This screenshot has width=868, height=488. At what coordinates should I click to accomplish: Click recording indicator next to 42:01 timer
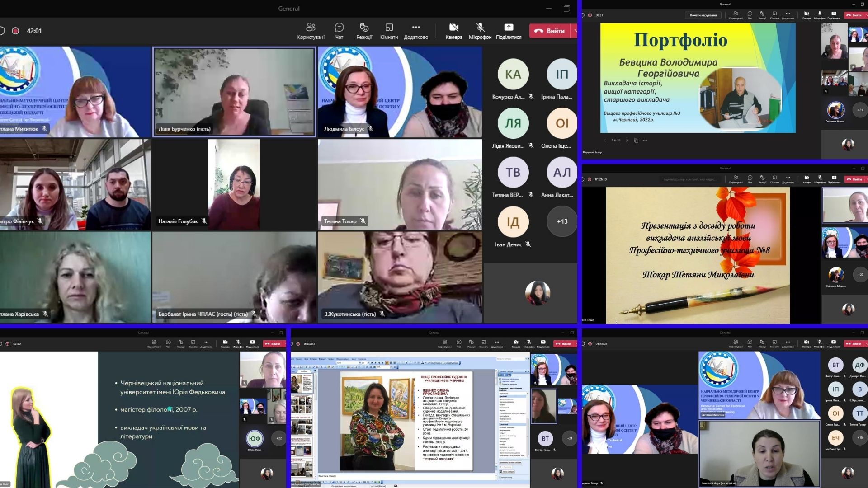click(x=15, y=31)
